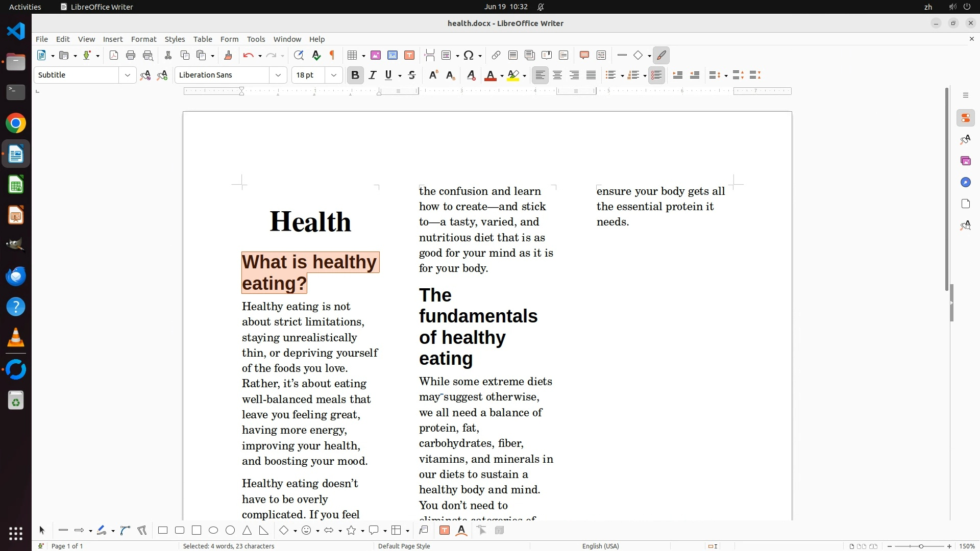The height and width of the screenshot is (551, 980).
Task: Click the Export as PDF icon
Action: [114, 56]
